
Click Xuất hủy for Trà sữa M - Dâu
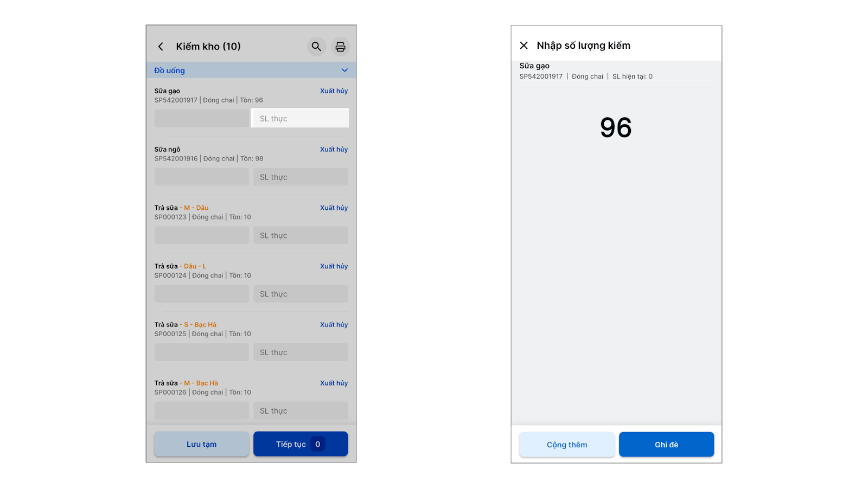pos(334,208)
